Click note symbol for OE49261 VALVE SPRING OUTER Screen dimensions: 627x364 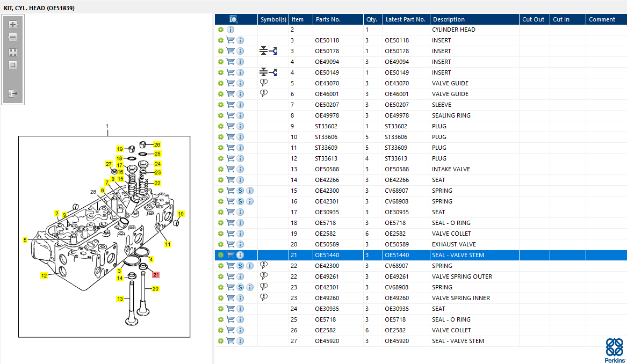tap(263, 276)
